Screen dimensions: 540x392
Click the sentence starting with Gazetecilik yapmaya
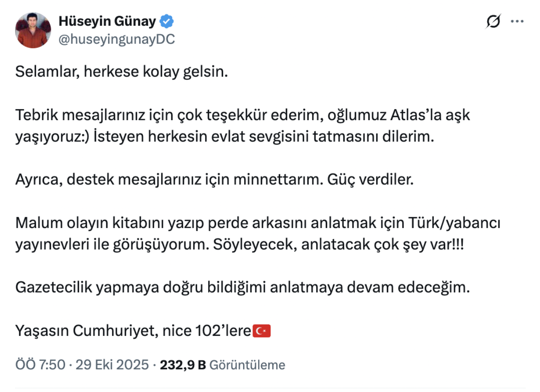(242, 288)
